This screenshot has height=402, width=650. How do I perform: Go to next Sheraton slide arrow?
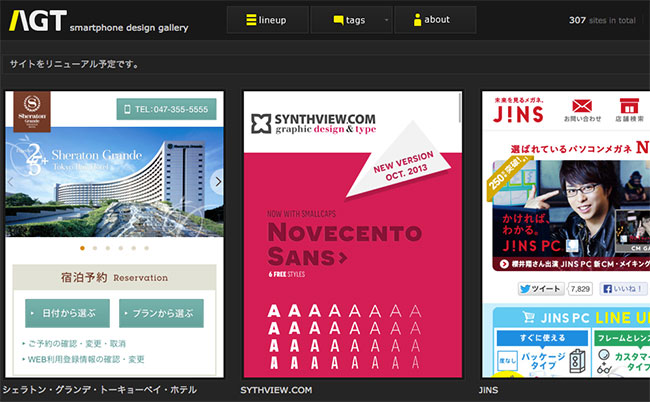[218, 182]
